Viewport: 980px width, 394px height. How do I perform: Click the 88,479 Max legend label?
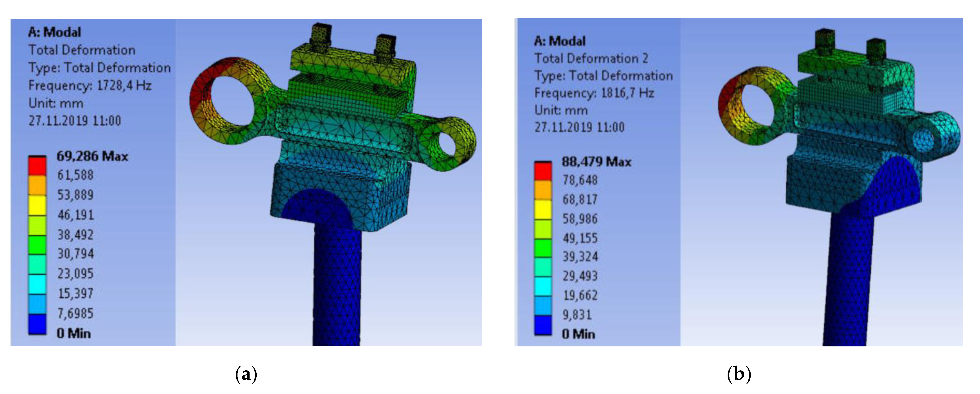click(596, 162)
